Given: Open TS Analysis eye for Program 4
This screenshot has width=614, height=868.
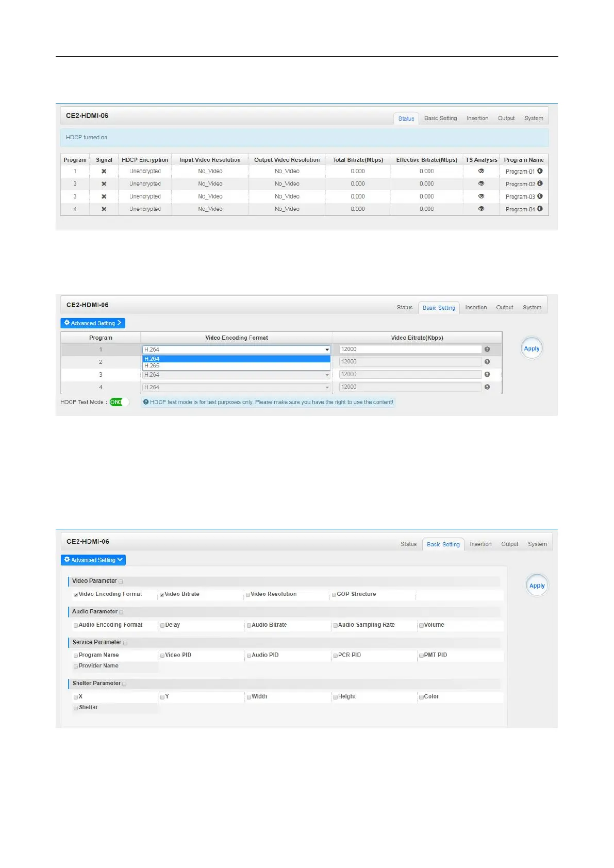Looking at the screenshot, I should (x=481, y=209).
